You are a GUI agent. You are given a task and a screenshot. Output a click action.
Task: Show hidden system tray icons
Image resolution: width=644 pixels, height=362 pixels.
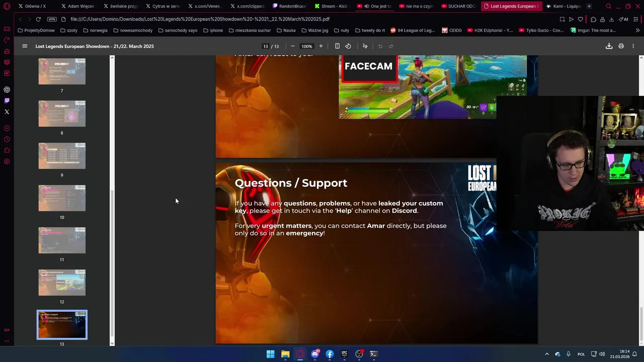tap(547, 354)
